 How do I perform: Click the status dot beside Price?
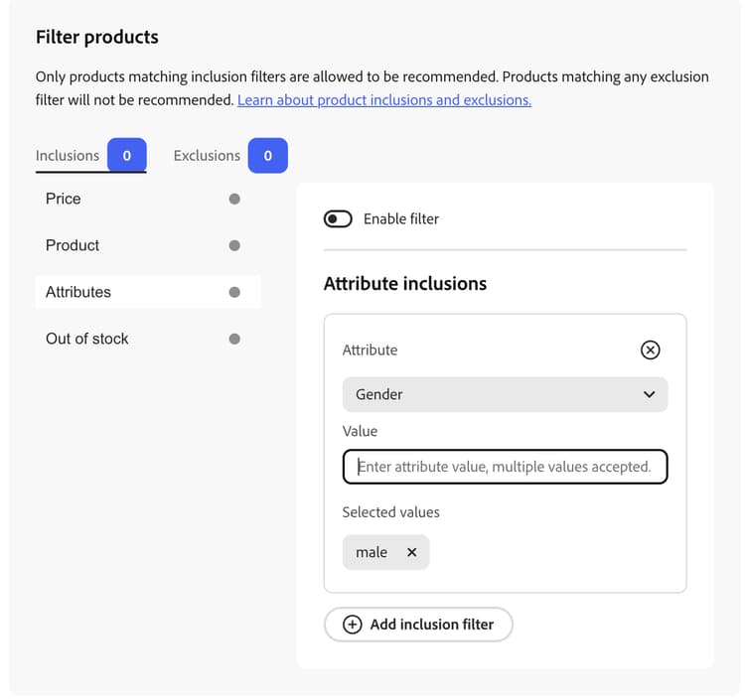(x=234, y=199)
